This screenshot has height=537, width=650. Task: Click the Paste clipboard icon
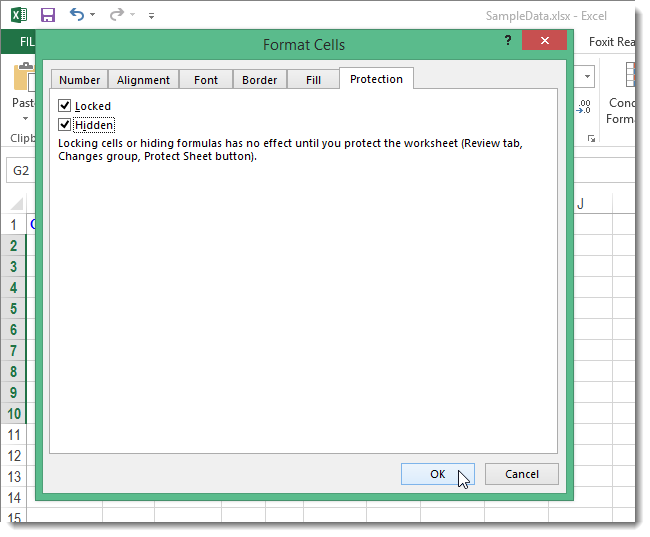click(x=24, y=76)
